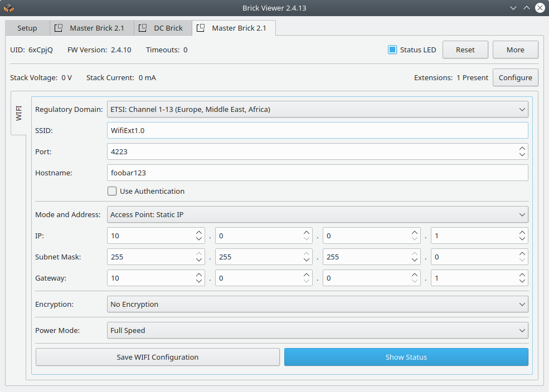
Task: Click undock icon on the selected Master Brick 2.1 tab
Action: click(x=201, y=28)
